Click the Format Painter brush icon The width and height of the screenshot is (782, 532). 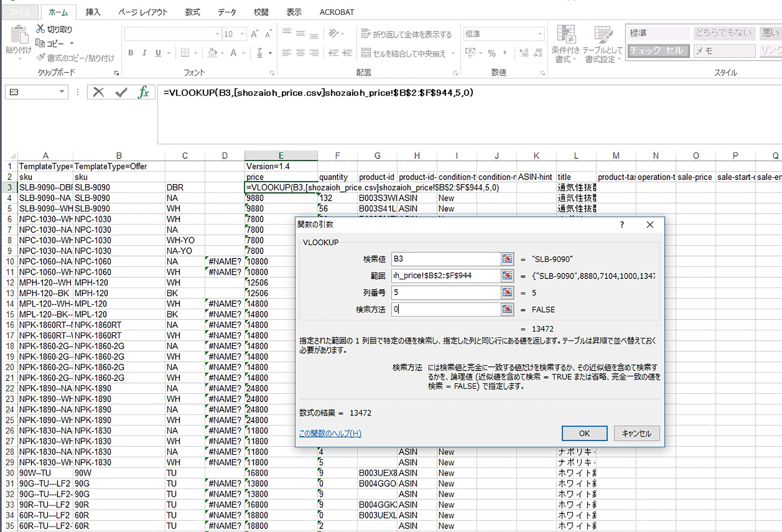pos(41,57)
